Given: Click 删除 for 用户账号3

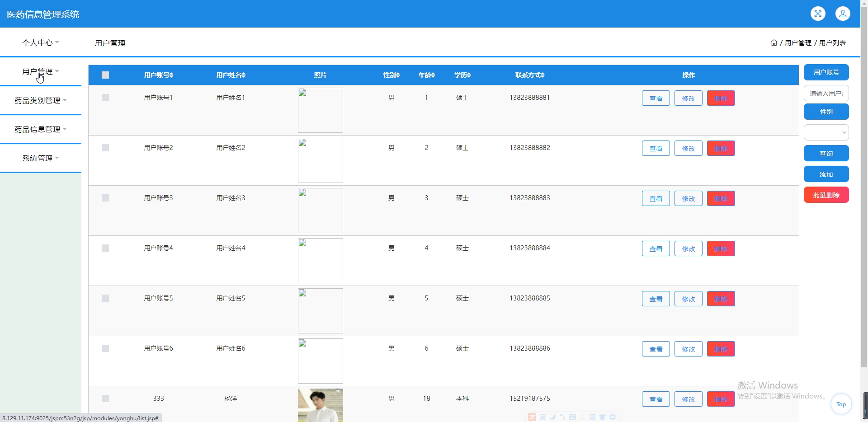Looking at the screenshot, I should pyautogui.click(x=721, y=198).
